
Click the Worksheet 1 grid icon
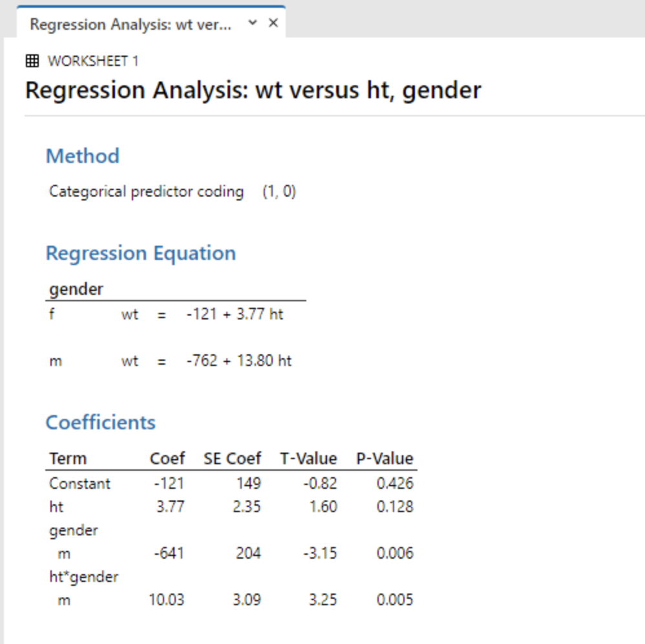[32, 60]
